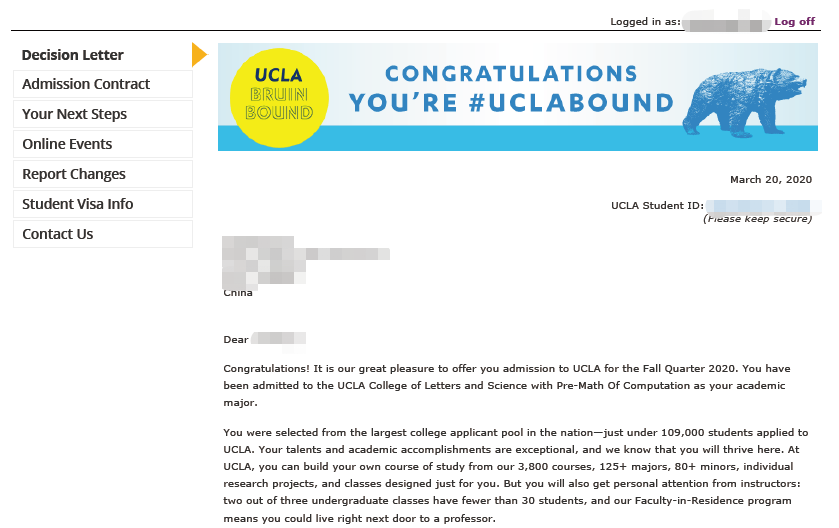
Task: Go to Your Next Steps
Action: point(103,114)
